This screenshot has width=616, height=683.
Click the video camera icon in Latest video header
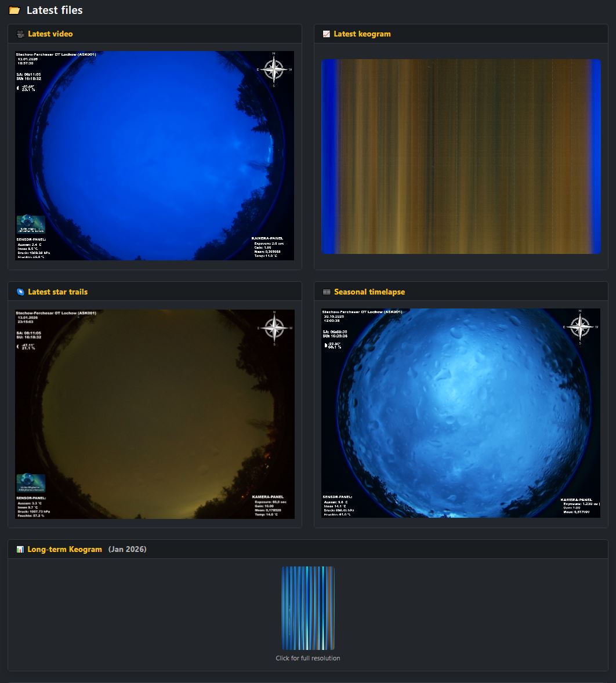point(20,34)
